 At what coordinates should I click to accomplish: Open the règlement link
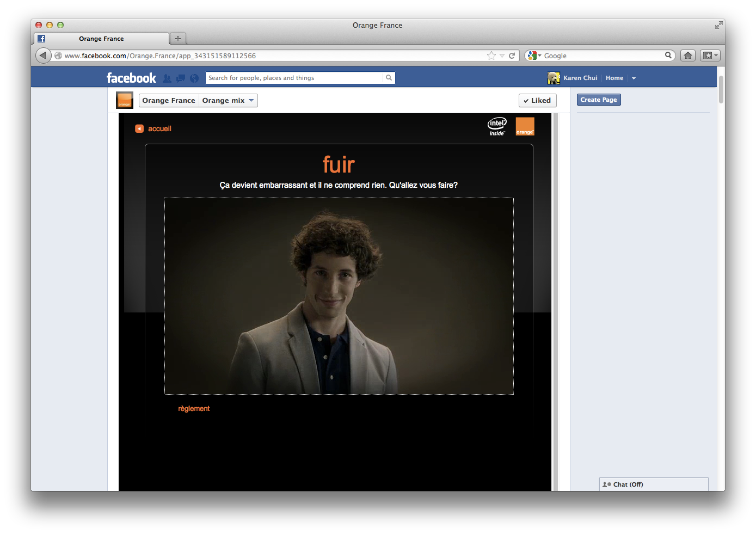(x=194, y=409)
